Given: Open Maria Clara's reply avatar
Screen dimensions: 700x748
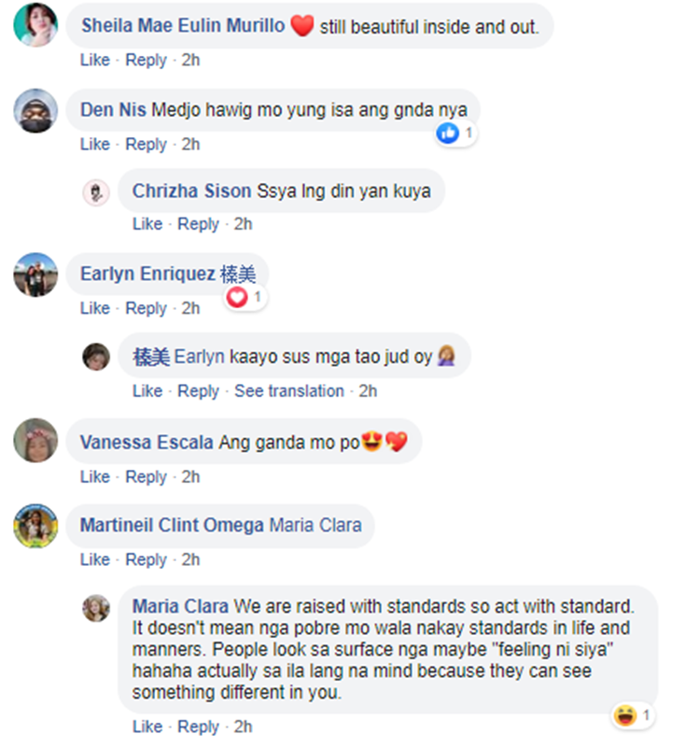Looking at the screenshot, I should (x=96, y=608).
